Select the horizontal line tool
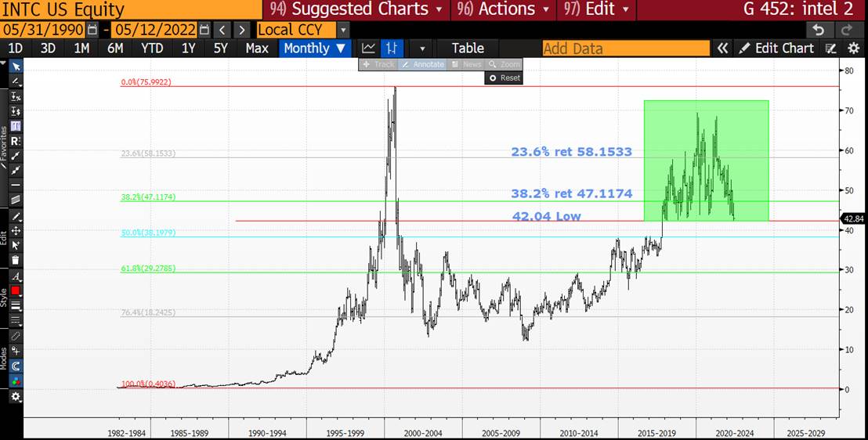This screenshot has width=868, height=440. tap(16, 185)
